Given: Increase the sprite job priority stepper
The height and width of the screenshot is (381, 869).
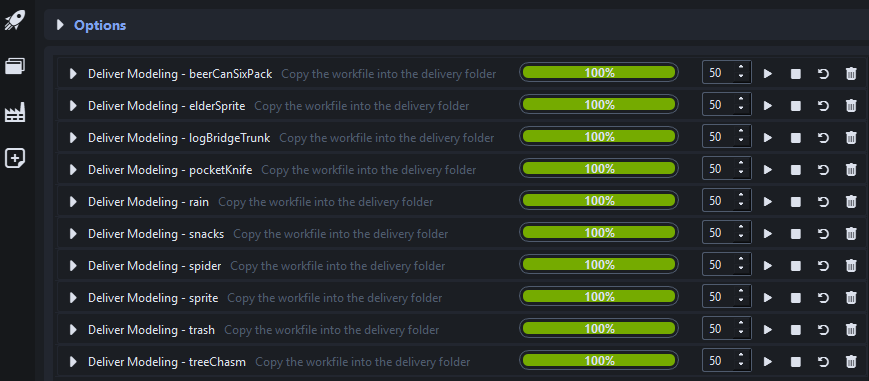Looking at the screenshot, I should 740,293.
